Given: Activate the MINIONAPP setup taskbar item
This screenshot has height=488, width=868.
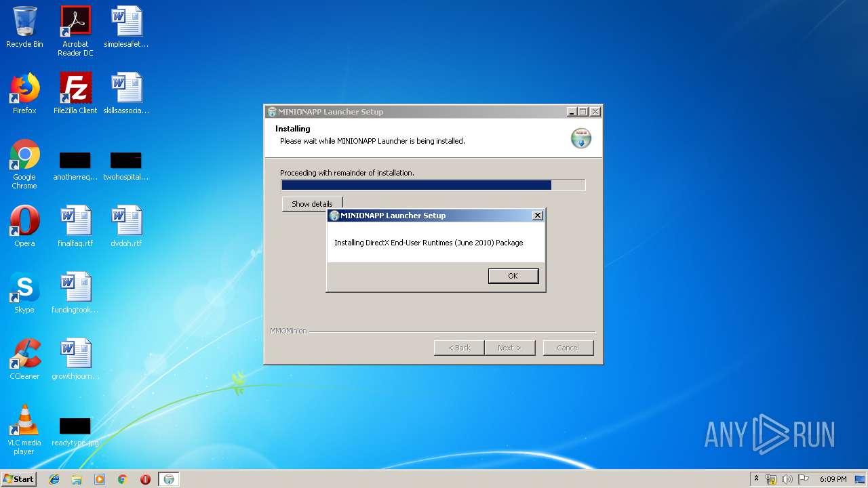Looking at the screenshot, I should (x=169, y=479).
